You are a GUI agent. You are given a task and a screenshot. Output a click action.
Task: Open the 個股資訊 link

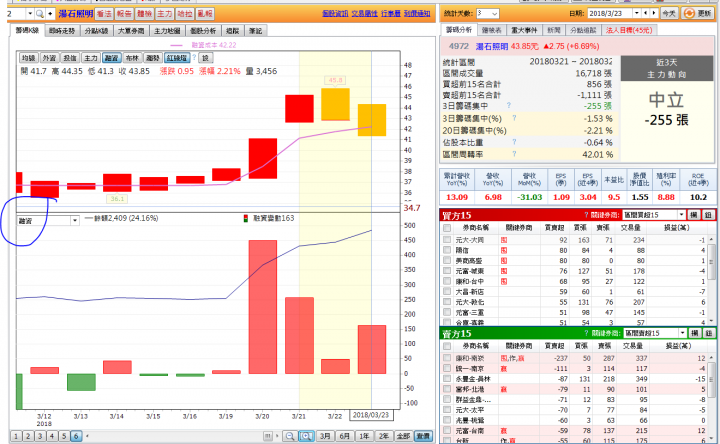pyautogui.click(x=335, y=14)
